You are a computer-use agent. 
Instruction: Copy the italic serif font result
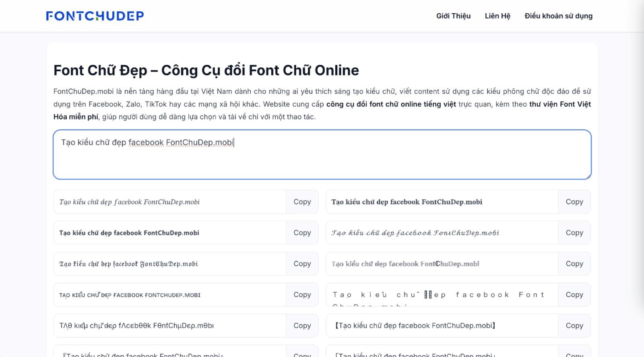click(302, 202)
